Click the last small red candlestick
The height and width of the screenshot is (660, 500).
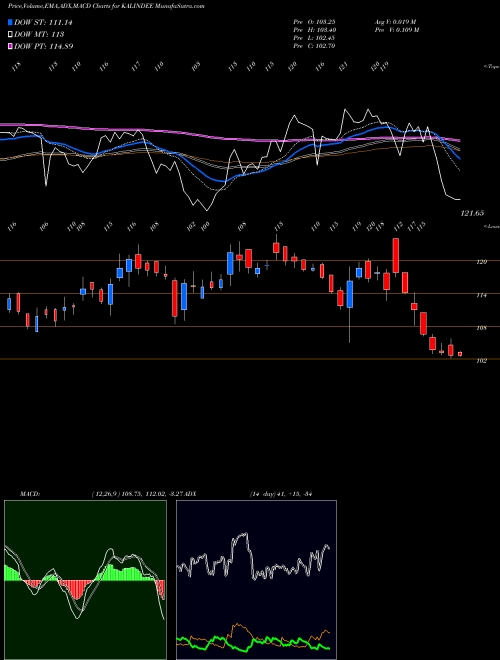[x=460, y=354]
